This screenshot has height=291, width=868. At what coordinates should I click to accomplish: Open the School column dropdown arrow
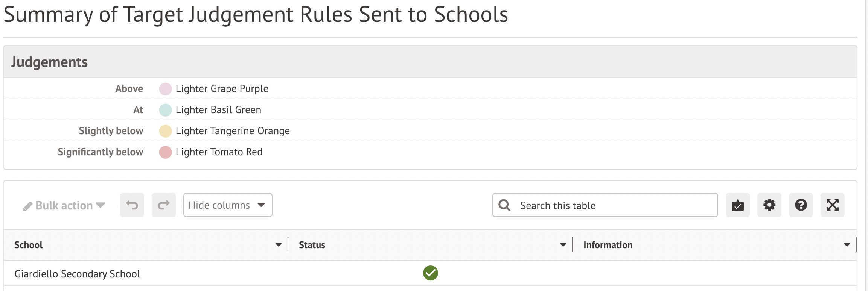[279, 245]
